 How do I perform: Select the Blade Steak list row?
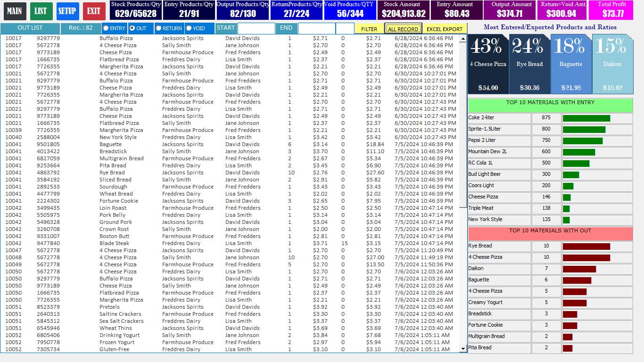pos(231,243)
